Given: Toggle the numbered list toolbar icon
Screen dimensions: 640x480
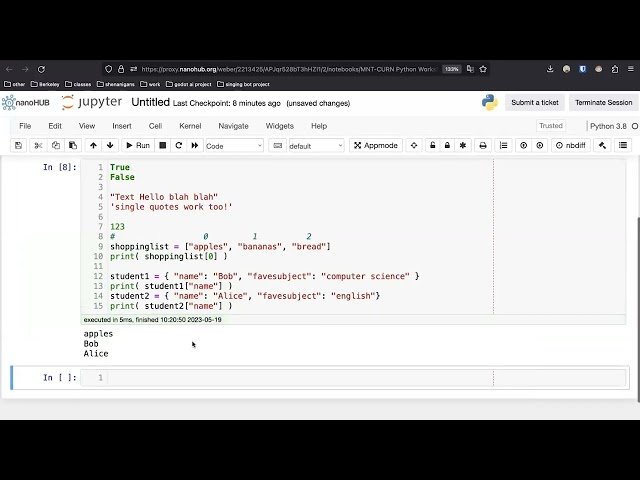Looking at the screenshot, I should [504, 145].
